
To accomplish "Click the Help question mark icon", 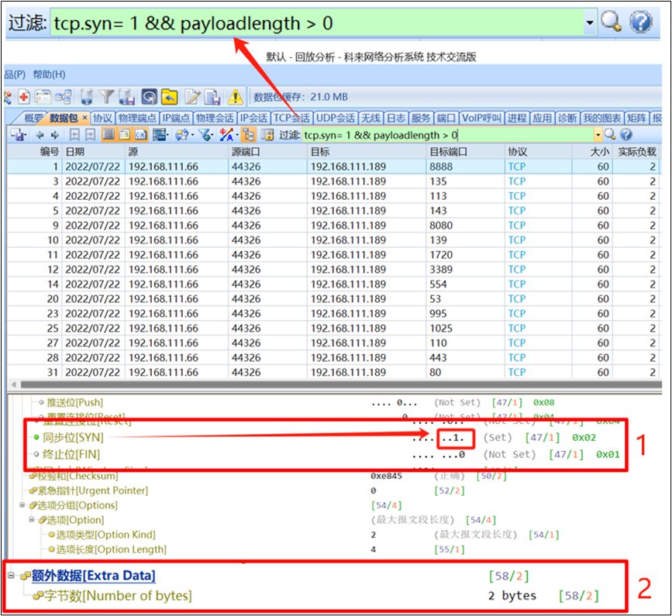I will point(640,21).
